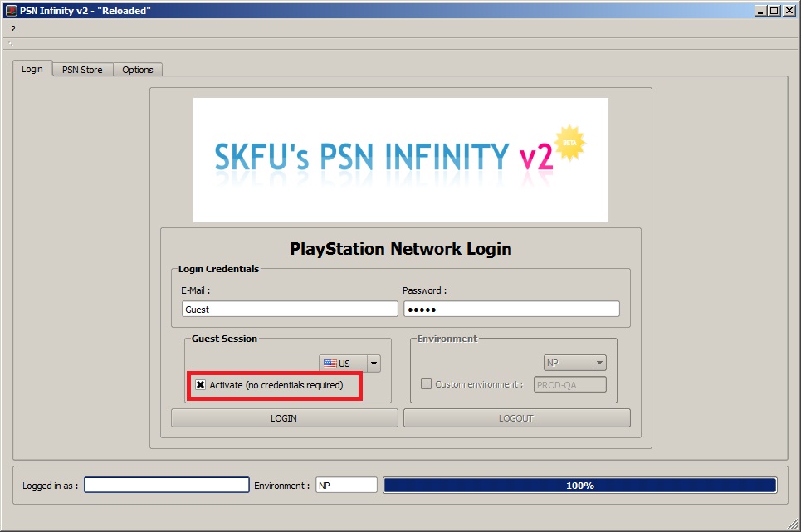The image size is (801, 532).
Task: Toggle Activate (no credentials required) checkbox
Action: [201, 385]
